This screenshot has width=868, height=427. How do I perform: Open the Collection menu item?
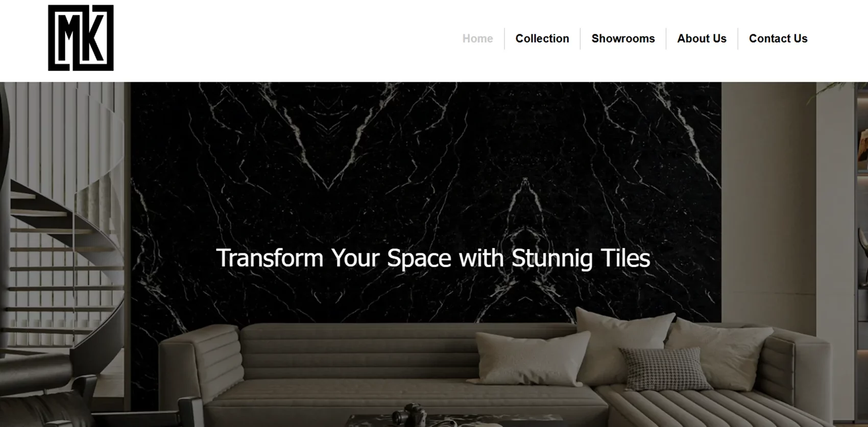tap(542, 39)
